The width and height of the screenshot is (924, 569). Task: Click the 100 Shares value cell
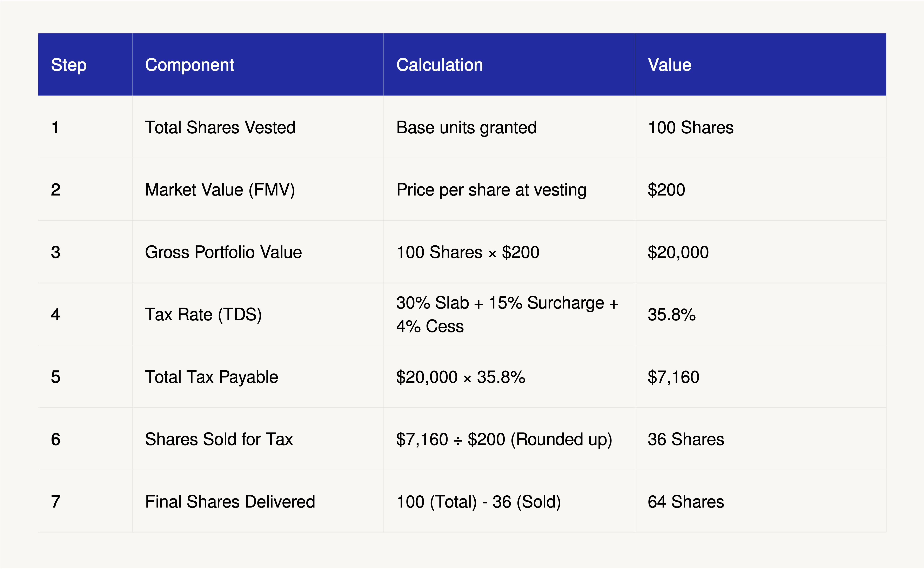click(x=760, y=127)
